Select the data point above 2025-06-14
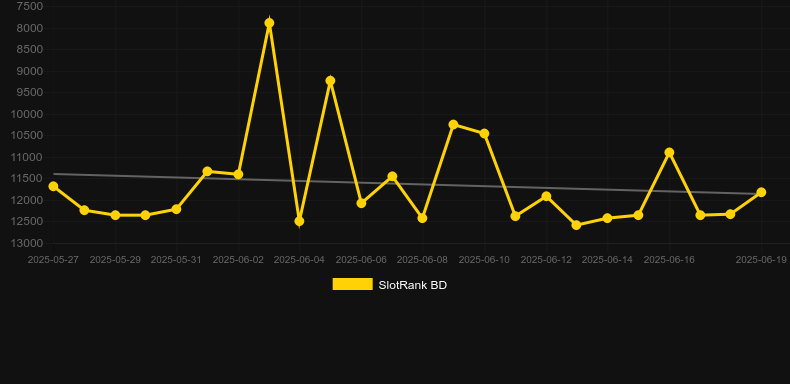The height and width of the screenshot is (384, 790). pyautogui.click(x=608, y=218)
